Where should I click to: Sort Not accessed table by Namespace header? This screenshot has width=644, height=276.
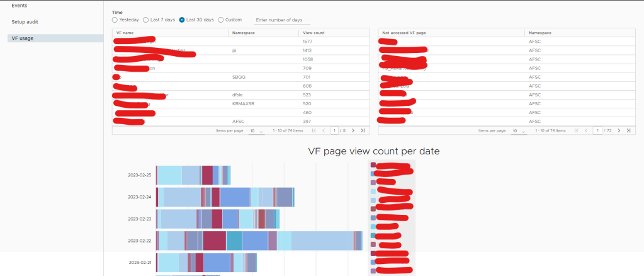click(540, 33)
